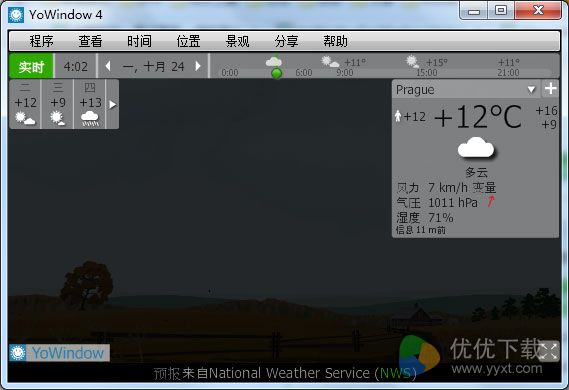
Task: Select the 三 forecast day +9
Action: 58,104
